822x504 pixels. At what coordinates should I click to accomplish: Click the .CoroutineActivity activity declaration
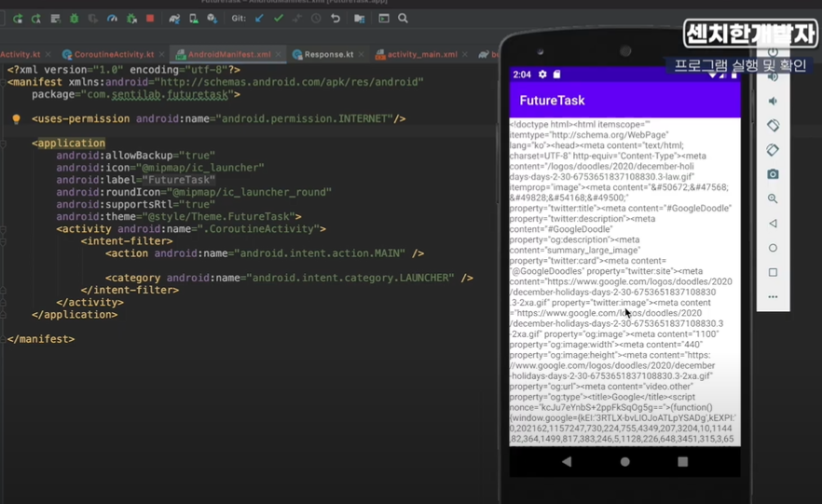pyautogui.click(x=191, y=229)
